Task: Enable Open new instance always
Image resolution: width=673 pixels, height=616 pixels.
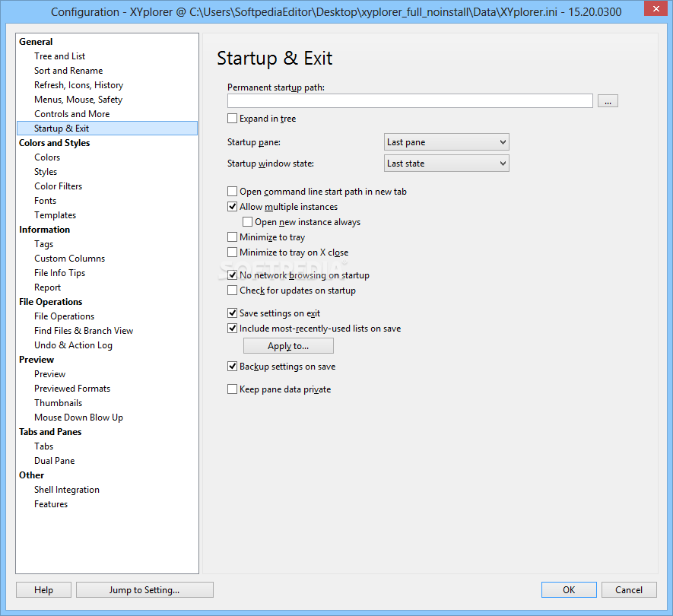Action: click(248, 222)
